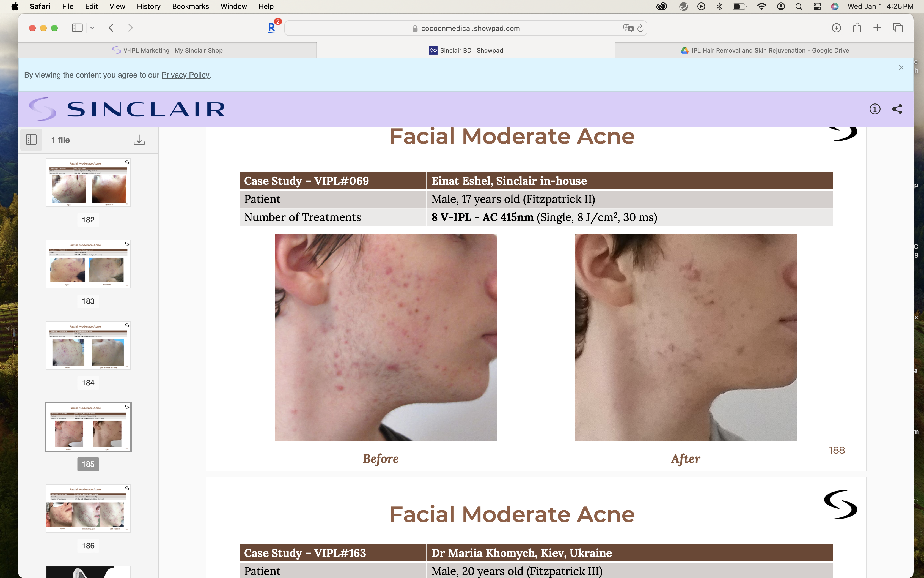924x578 pixels.
Task: Open the Wi-Fi menu
Action: 761,7
